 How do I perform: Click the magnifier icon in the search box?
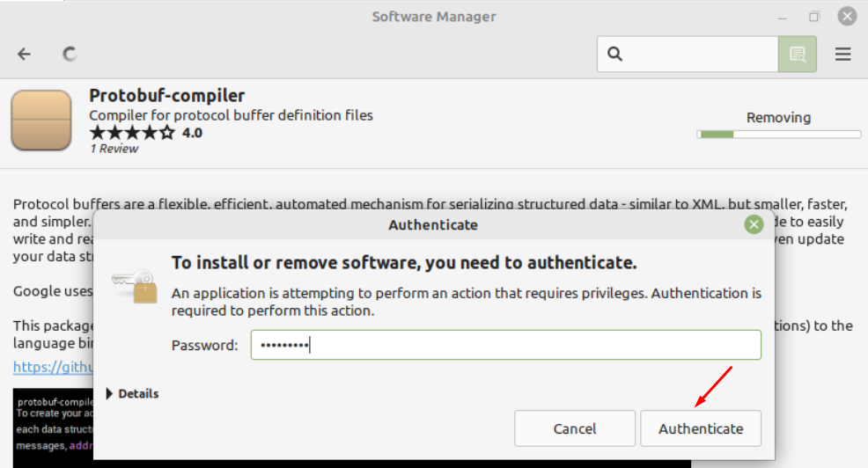[614, 55]
